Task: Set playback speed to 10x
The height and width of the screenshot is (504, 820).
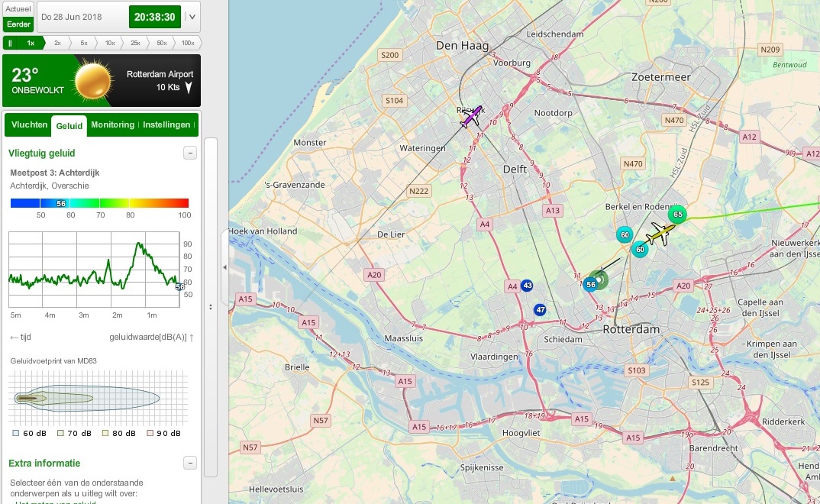Action: [110, 43]
